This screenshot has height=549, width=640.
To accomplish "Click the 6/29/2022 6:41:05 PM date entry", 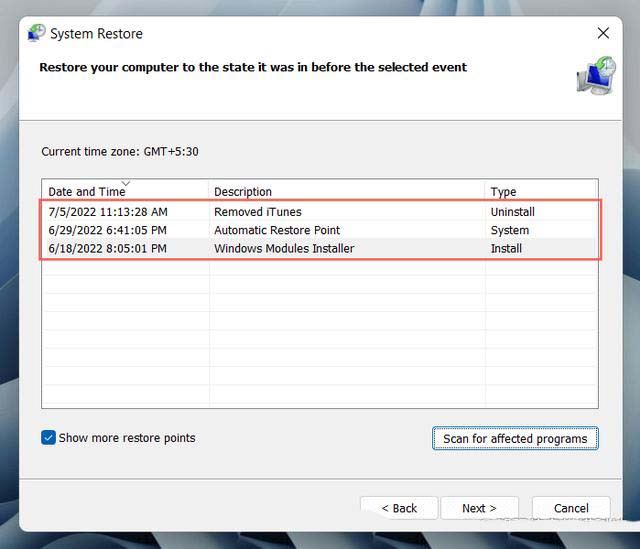I will (107, 230).
